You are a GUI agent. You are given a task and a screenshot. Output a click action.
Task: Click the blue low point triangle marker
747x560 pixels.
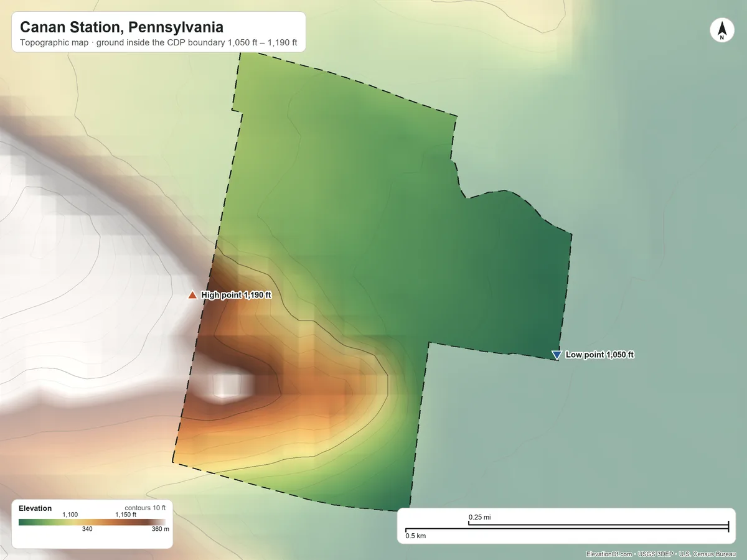coord(556,355)
